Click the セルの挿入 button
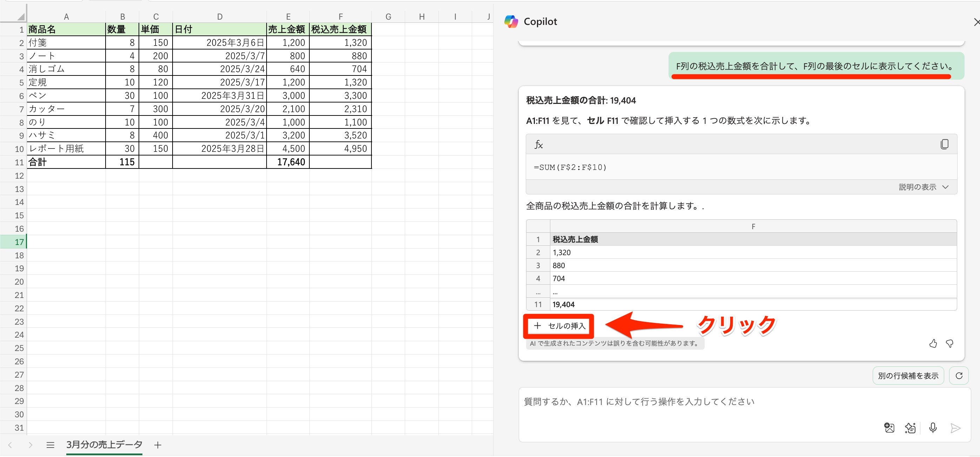The image size is (980, 457). (x=559, y=326)
